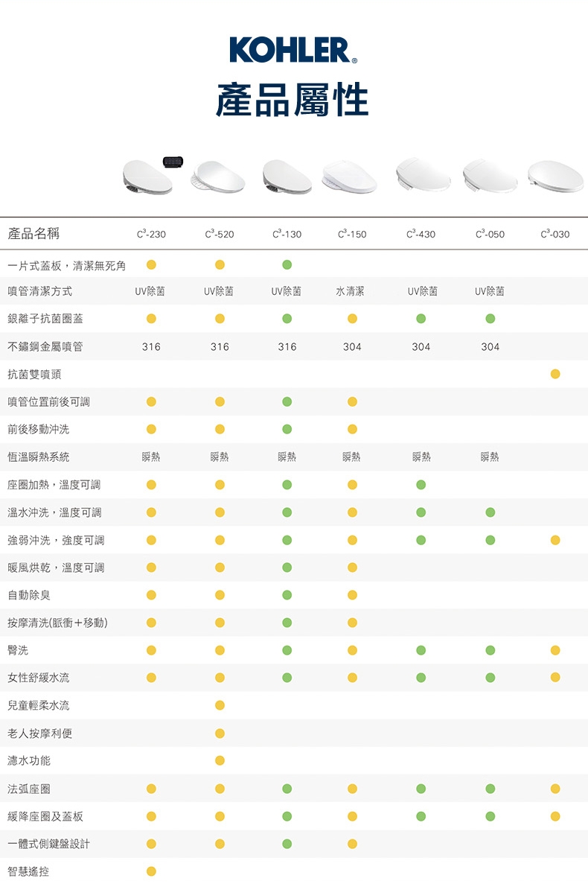Image resolution: width=588 pixels, height=884 pixels.
Task: Click the C³-230 column header
Action: pos(151,234)
